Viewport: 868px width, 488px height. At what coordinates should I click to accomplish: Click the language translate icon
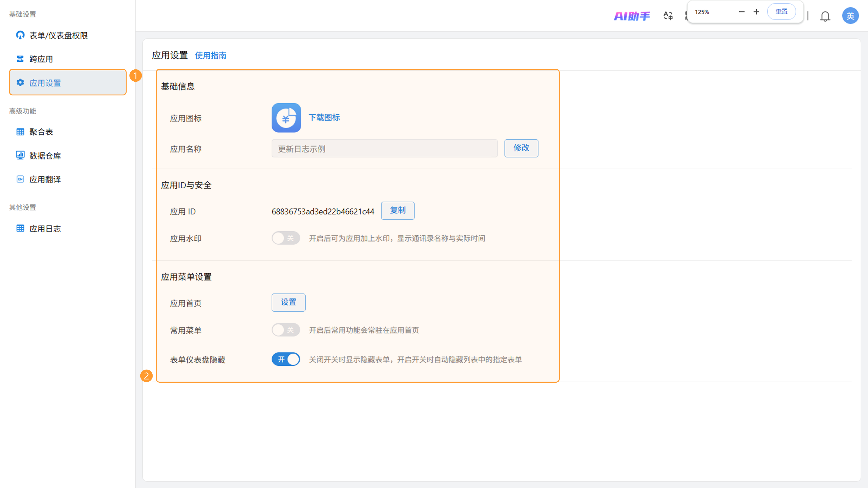tap(668, 16)
